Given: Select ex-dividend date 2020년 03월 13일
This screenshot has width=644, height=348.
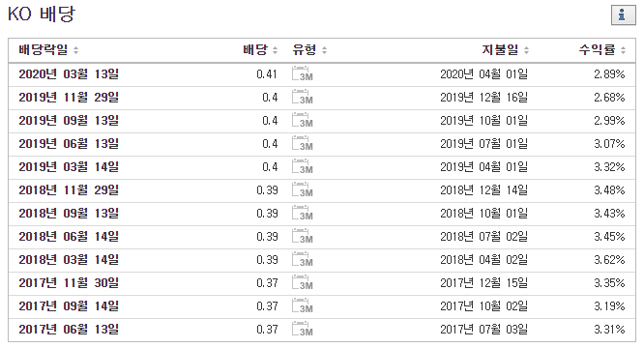Looking at the screenshot, I should (x=69, y=73).
